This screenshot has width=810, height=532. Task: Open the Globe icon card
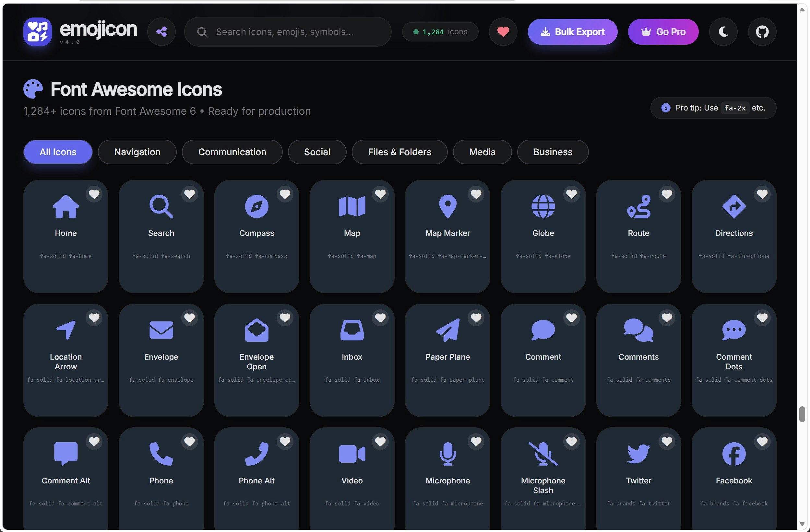543,237
